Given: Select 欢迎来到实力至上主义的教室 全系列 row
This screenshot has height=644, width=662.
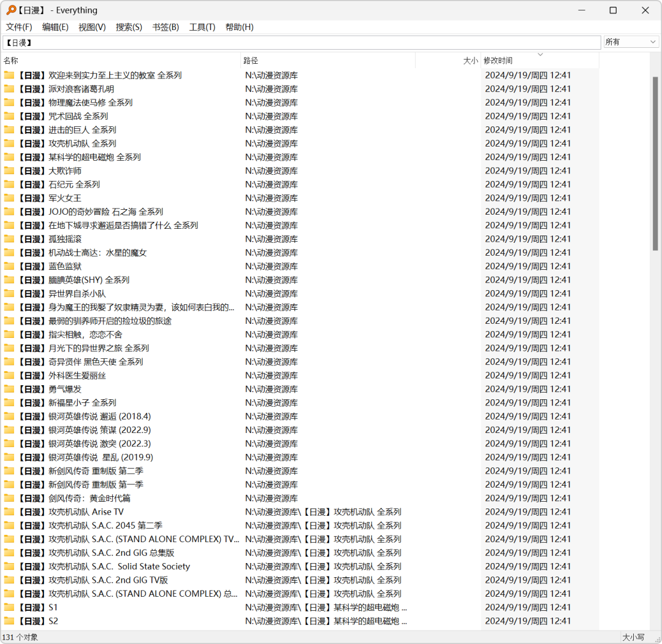Looking at the screenshot, I should pos(300,75).
